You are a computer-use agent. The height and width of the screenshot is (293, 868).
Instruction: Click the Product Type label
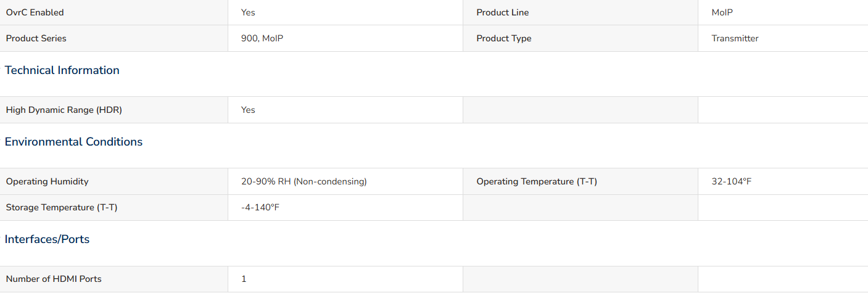coord(503,38)
